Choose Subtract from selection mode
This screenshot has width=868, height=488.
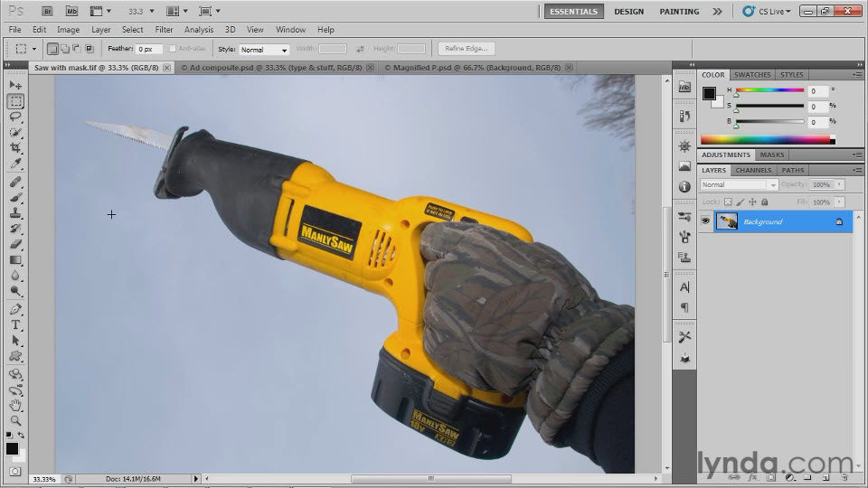77,49
